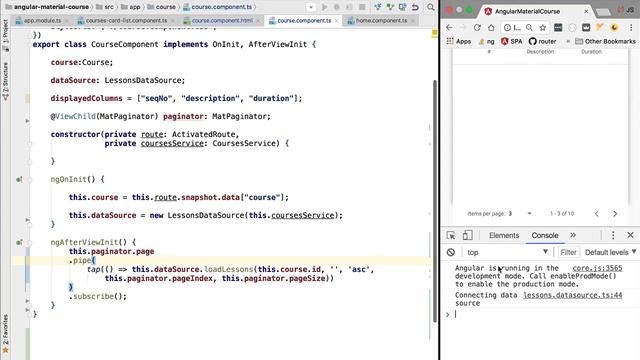Open Chrome three-dot menu
Image resolution: width=640 pixels, height=360 pixels.
[x=631, y=27]
